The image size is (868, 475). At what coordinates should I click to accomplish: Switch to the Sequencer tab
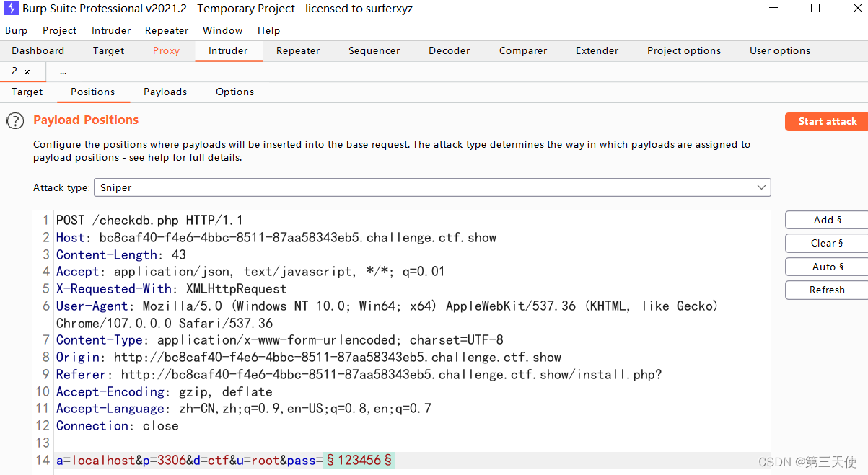[374, 50]
